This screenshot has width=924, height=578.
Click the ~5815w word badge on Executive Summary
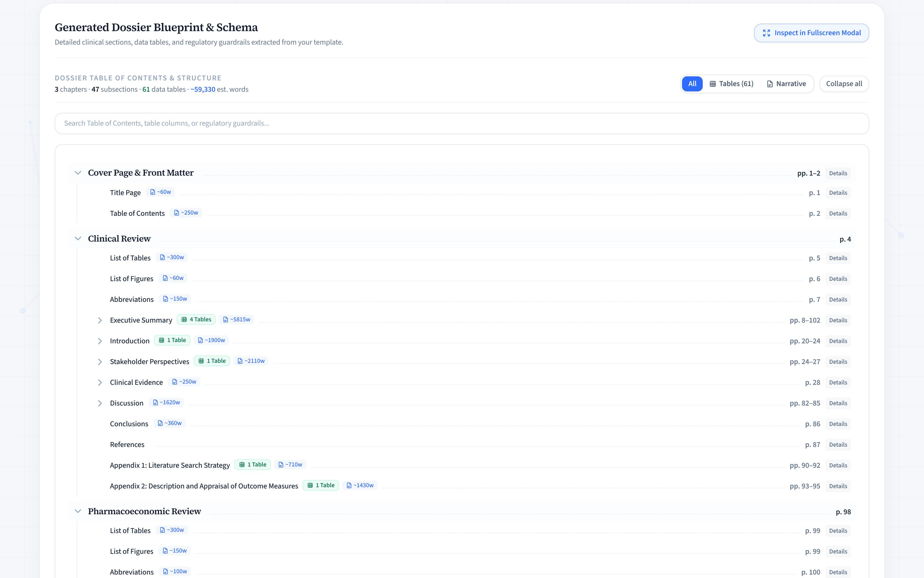point(237,319)
